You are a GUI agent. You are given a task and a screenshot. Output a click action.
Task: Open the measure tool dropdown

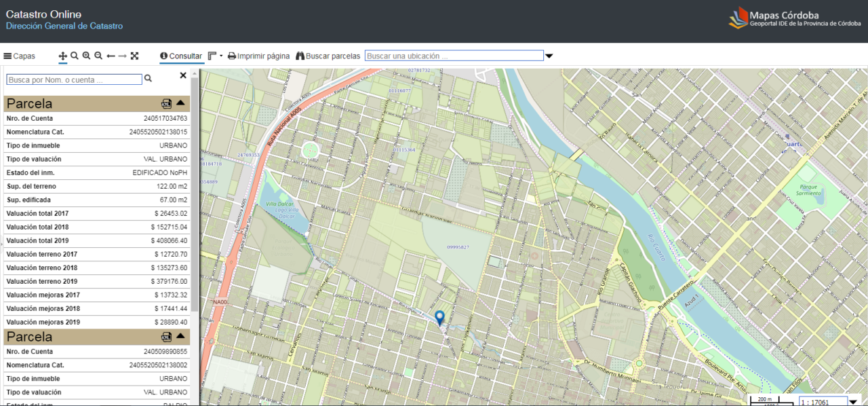216,56
